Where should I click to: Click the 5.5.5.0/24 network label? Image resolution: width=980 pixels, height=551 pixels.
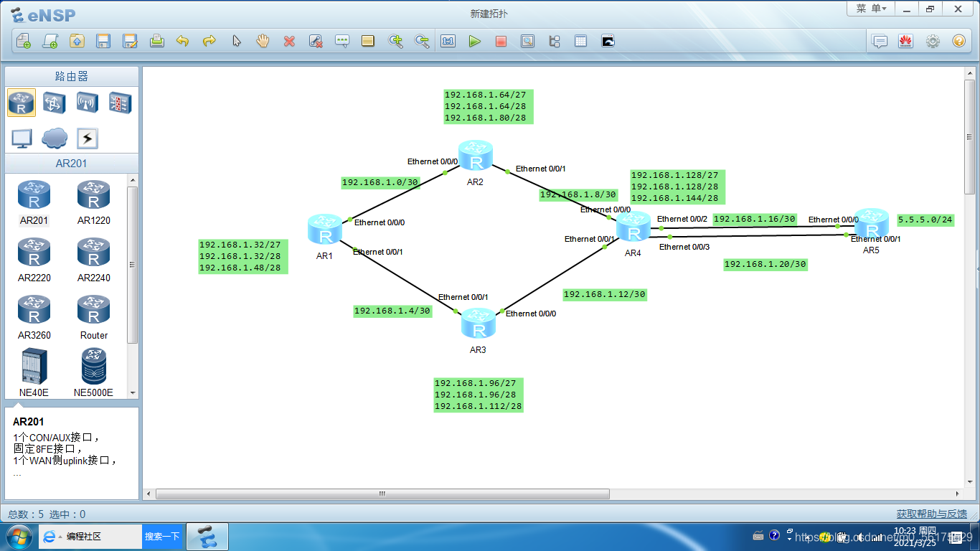pyautogui.click(x=925, y=220)
